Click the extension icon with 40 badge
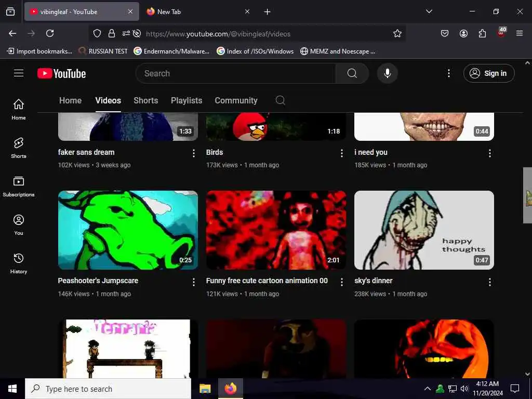The width and height of the screenshot is (532, 399). coord(501,32)
